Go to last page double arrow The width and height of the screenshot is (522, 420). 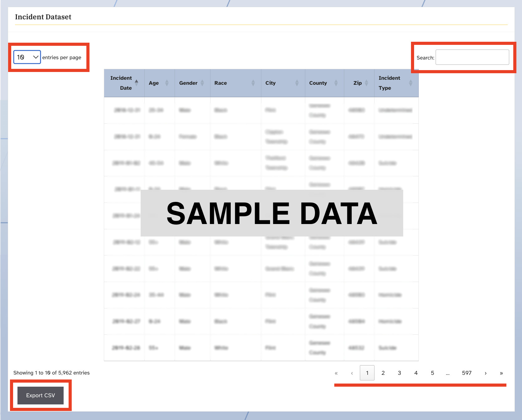click(x=501, y=373)
